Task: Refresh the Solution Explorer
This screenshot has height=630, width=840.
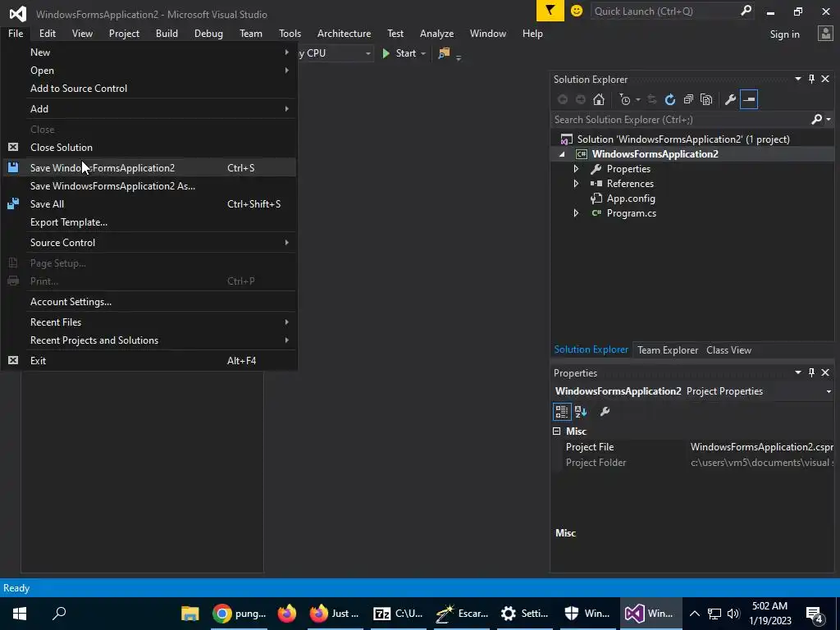Action: pyautogui.click(x=669, y=99)
